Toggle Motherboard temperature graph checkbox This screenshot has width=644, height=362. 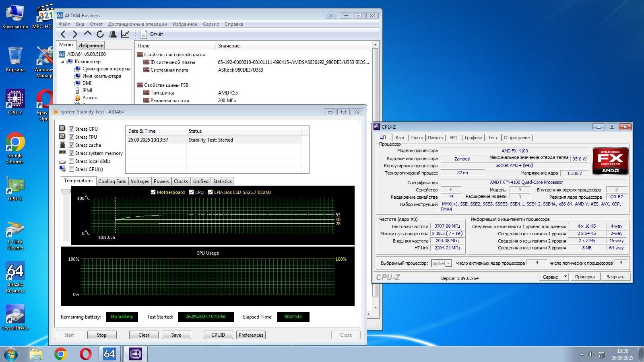pyautogui.click(x=153, y=192)
